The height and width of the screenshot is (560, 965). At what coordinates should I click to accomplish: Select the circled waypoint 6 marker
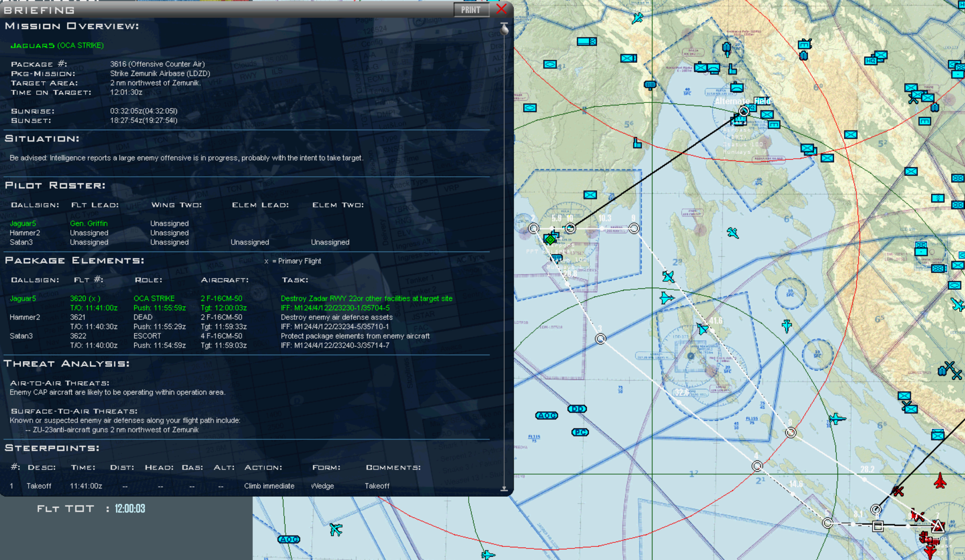(x=876, y=509)
